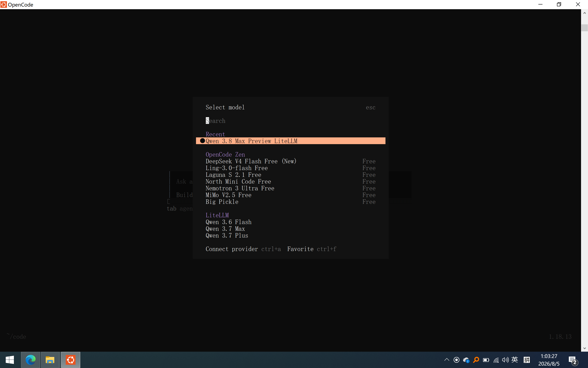Viewport: 588px width, 368px height.
Task: Click the LiteLLM section heading
Action: click(217, 215)
